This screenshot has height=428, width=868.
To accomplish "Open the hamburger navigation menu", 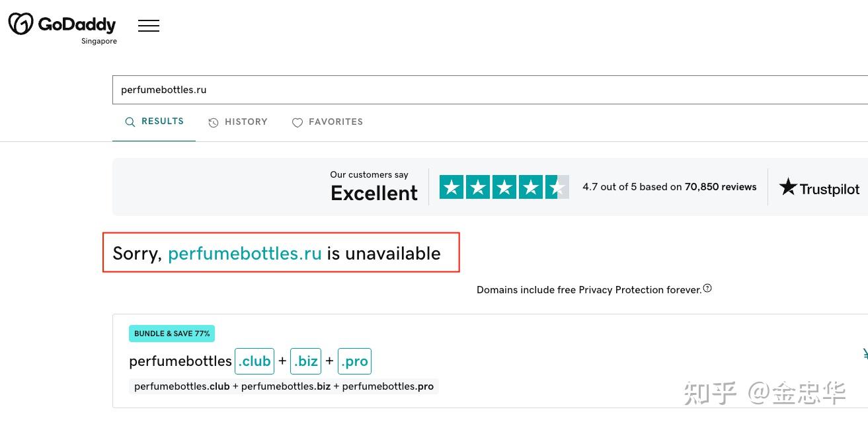I will point(149,26).
